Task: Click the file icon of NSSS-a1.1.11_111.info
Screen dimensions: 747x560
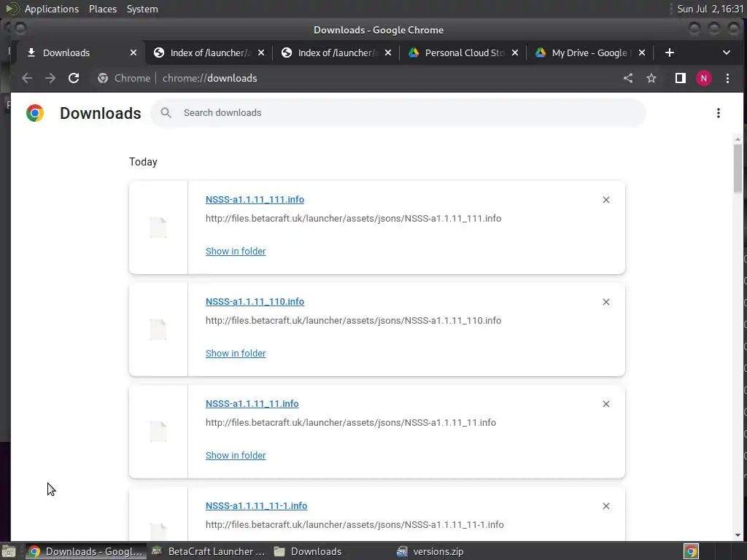Action: click(x=158, y=227)
